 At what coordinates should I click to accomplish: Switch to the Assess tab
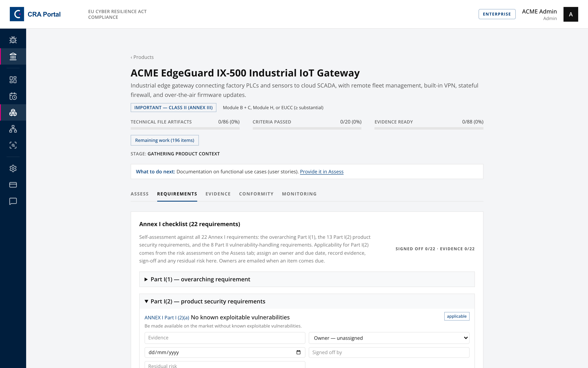tap(139, 194)
